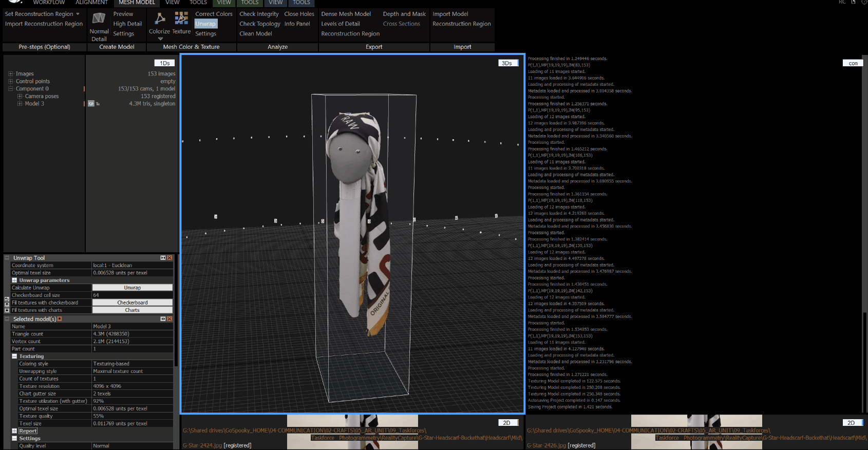Viewport: 868px width, 450px height.
Task: Click Preview in Create Model group
Action: pos(123,14)
